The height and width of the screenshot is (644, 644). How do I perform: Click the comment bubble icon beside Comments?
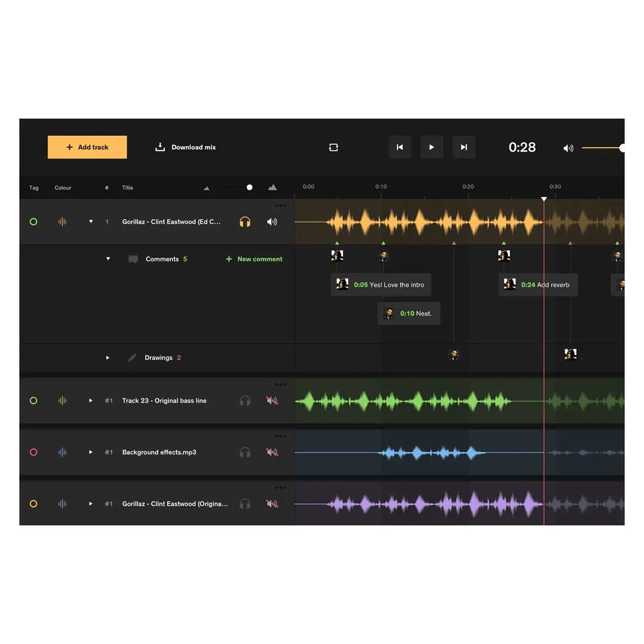[x=133, y=259]
